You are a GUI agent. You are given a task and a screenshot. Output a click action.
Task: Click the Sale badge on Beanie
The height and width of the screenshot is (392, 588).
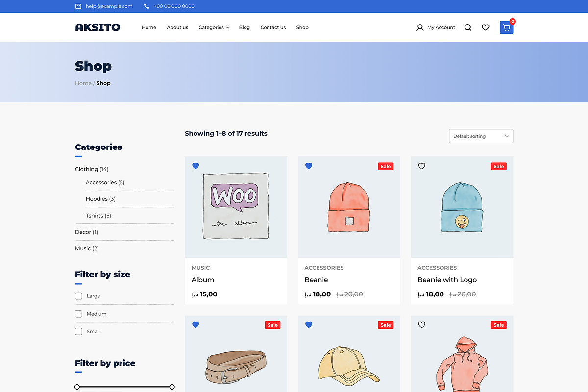pyautogui.click(x=386, y=166)
